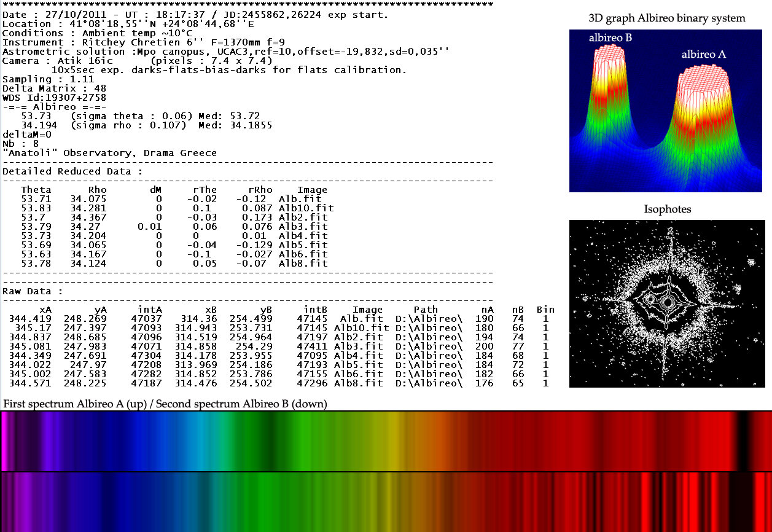Click Alb10.fit in the reduced data table
This screenshot has width=772, height=532.
tap(306, 208)
